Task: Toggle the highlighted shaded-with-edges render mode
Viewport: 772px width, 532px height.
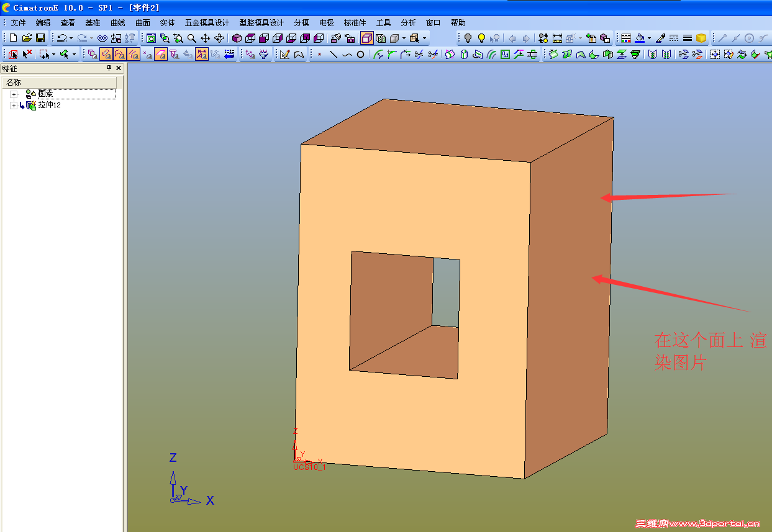Action: coord(367,38)
